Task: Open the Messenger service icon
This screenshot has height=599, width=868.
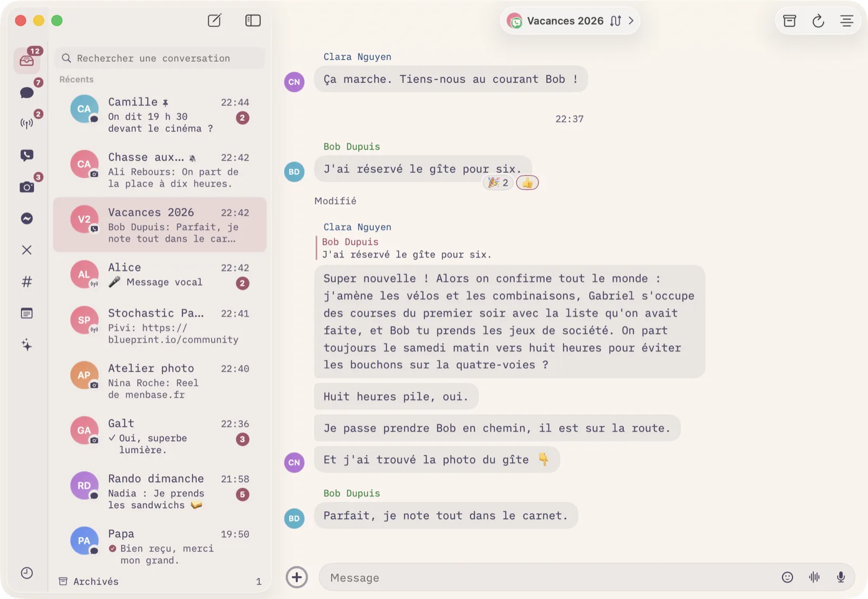Action: [27, 218]
